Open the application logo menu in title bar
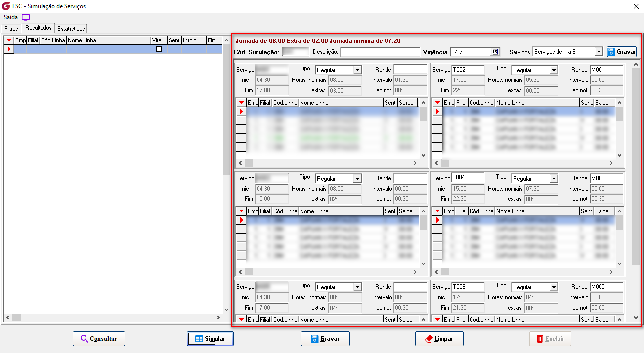The image size is (644, 353). pos(5,6)
